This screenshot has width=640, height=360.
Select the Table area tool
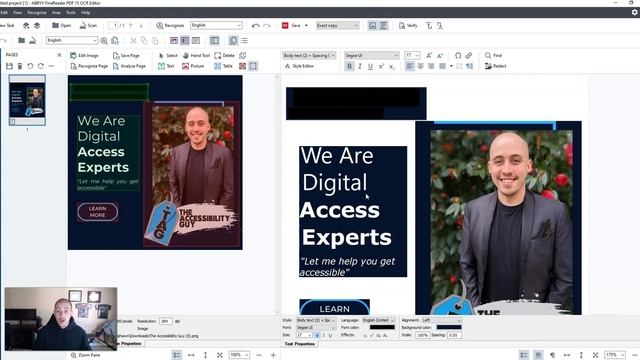point(223,66)
